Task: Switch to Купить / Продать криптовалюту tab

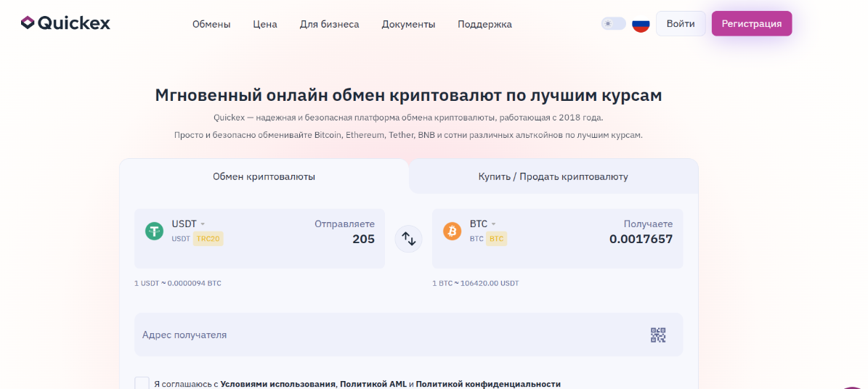Action: [553, 176]
